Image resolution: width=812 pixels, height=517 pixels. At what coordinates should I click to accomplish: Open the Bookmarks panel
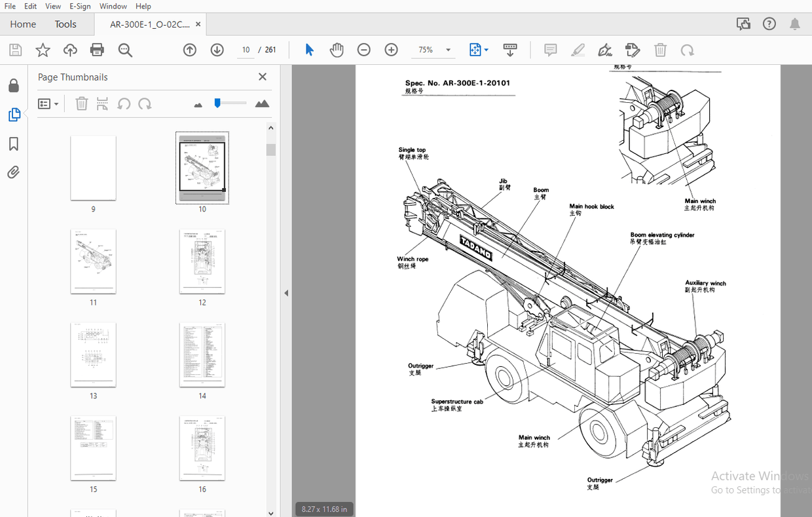tap(14, 144)
